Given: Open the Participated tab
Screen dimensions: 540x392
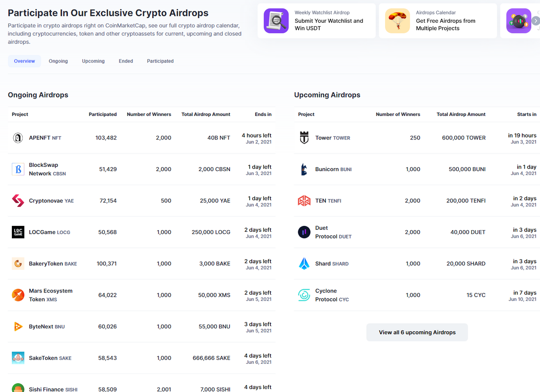Looking at the screenshot, I should click(160, 61).
